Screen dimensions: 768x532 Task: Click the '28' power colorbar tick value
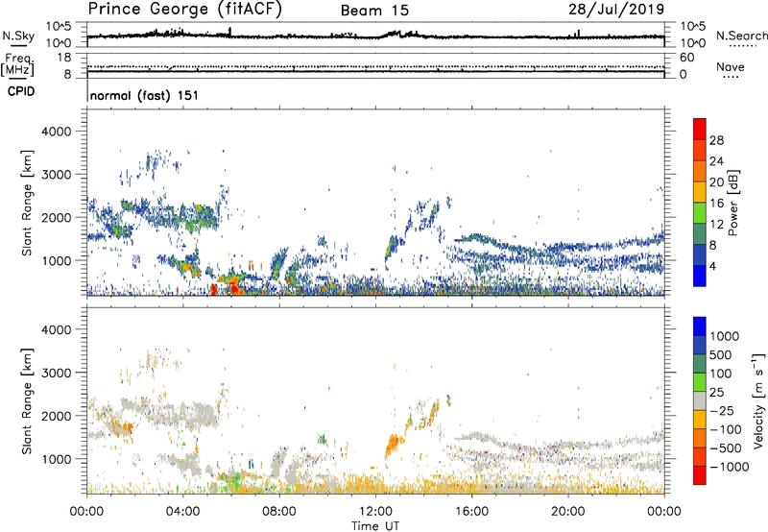pos(716,140)
